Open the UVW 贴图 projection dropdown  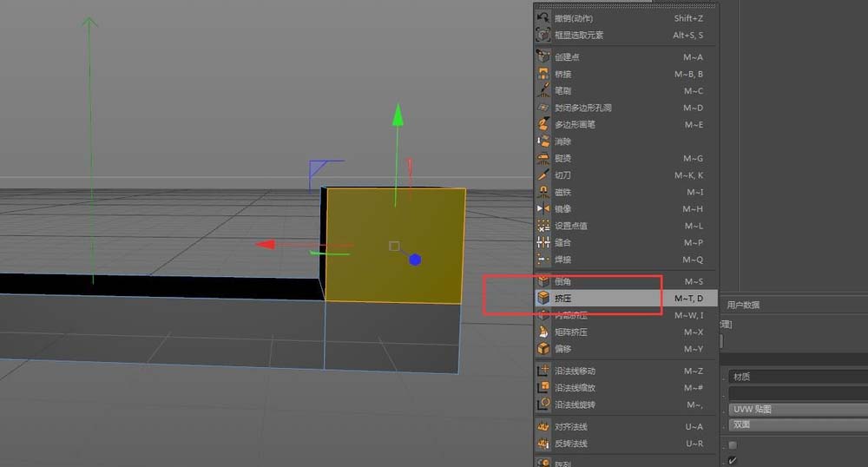pos(798,409)
